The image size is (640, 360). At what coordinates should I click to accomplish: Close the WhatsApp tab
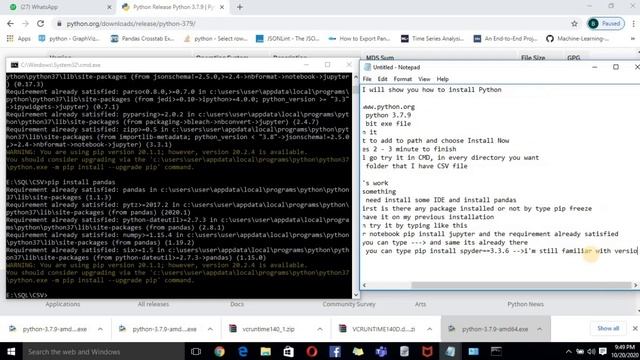109,7
